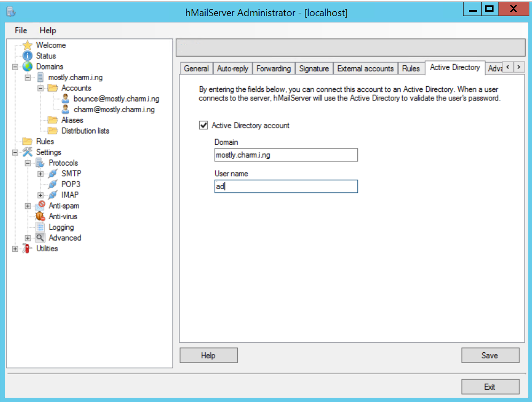532x402 pixels.
Task: Uncheck the Active Directory account checkbox
Action: [x=203, y=125]
